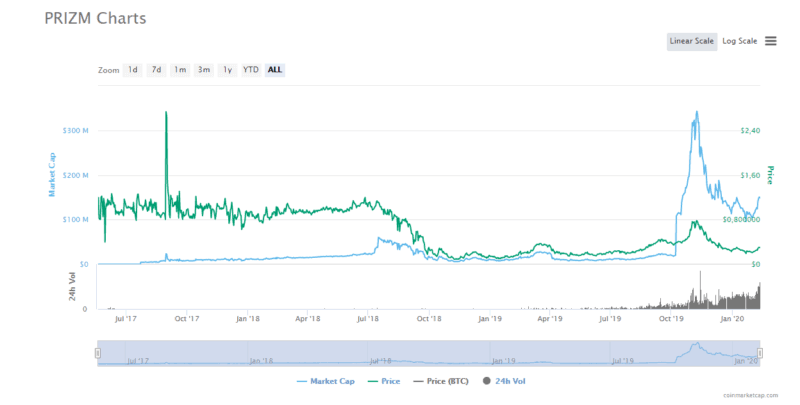Screen dimensions: 800x405
Task: Click the Oct '17 date label
Action: point(187,319)
